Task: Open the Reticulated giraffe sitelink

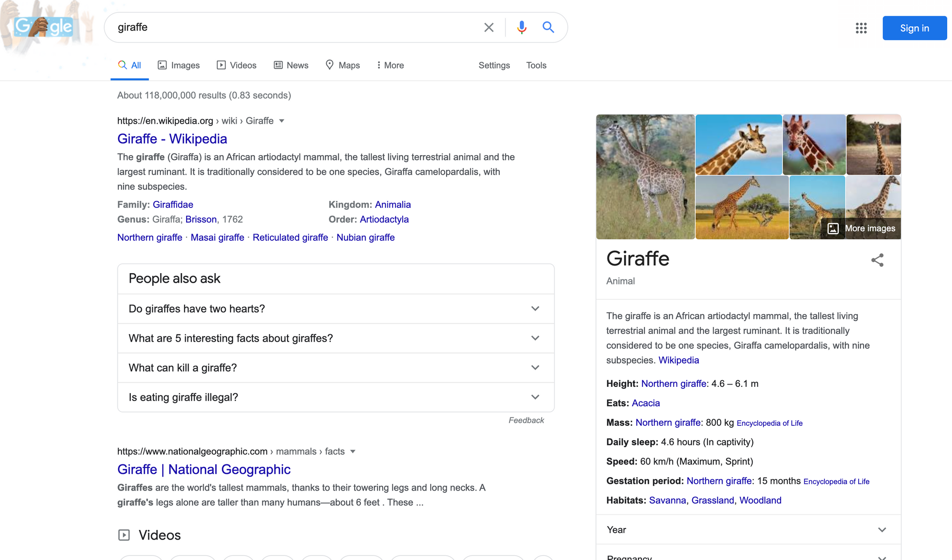Action: [290, 237]
